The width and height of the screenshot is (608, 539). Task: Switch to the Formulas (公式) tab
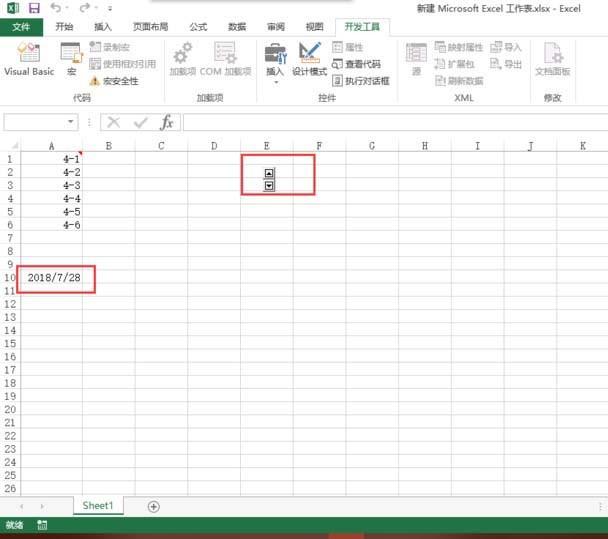tap(198, 27)
